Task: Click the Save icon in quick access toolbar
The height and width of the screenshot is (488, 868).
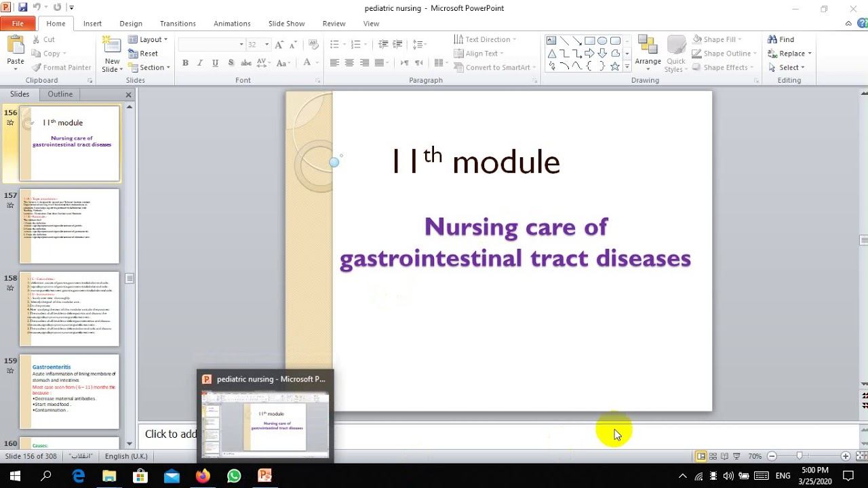Action: pyautogui.click(x=23, y=7)
